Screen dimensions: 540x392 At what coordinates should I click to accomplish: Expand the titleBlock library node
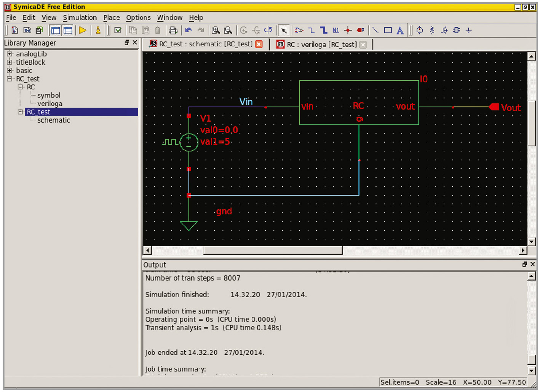pos(10,62)
